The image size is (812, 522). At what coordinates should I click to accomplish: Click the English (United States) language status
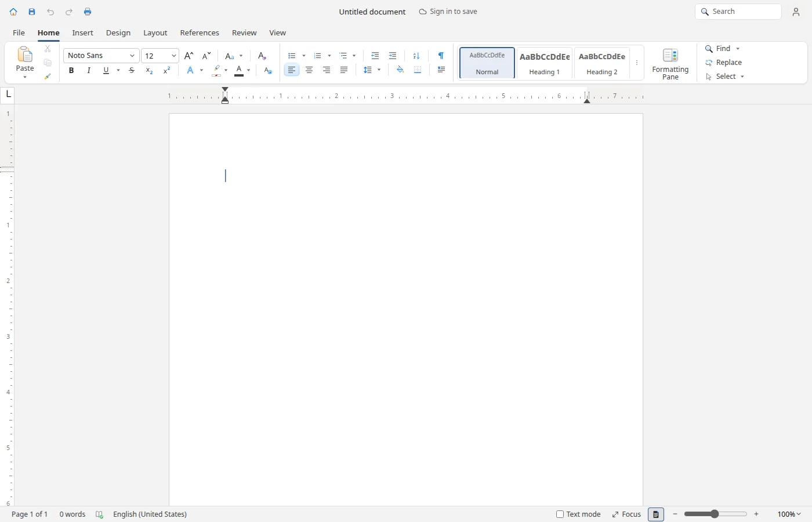[x=150, y=514]
